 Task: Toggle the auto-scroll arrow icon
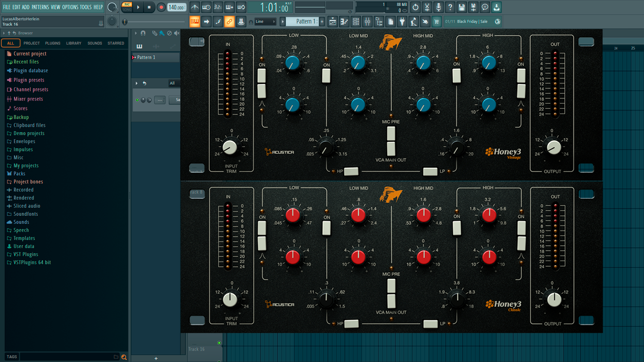[206, 21]
